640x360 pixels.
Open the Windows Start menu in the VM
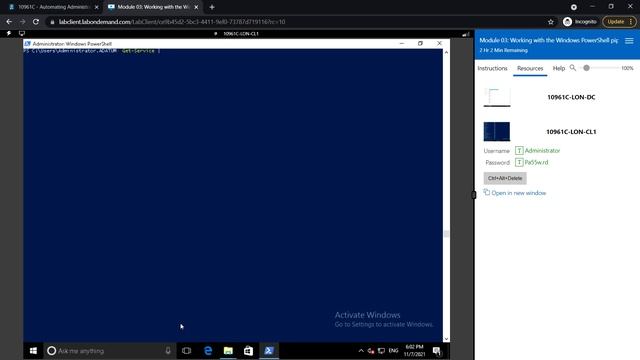(33, 351)
